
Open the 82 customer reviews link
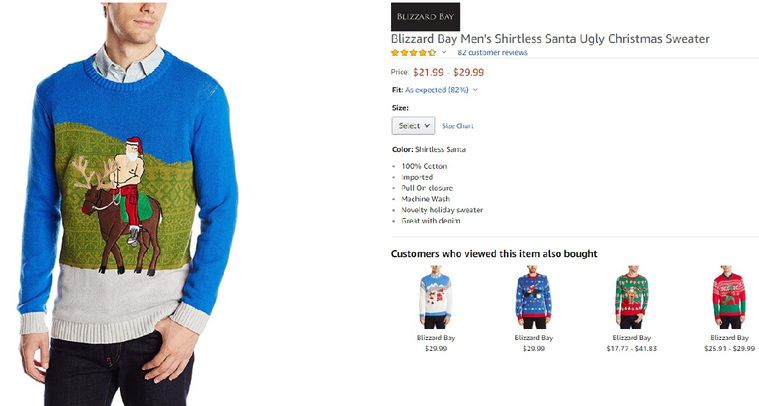click(492, 52)
